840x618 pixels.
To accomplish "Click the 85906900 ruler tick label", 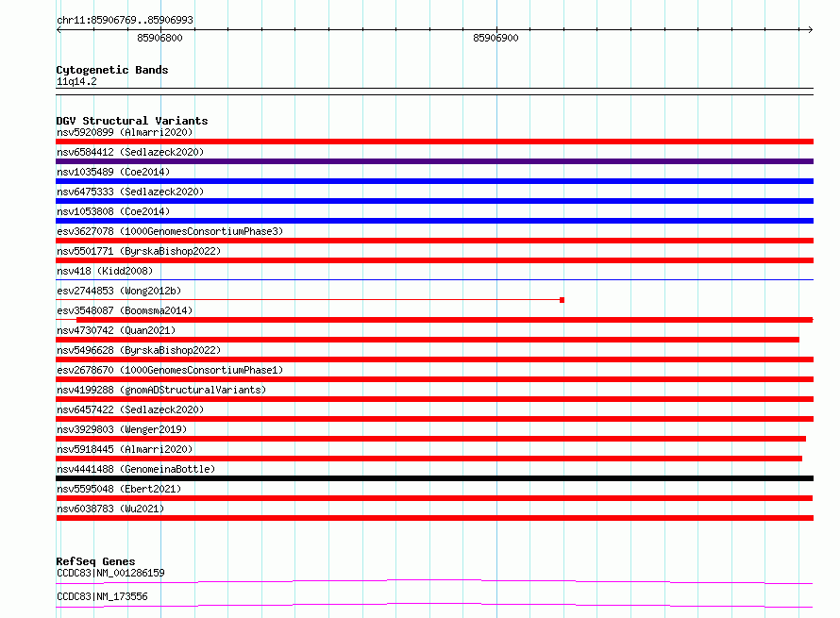I will pyautogui.click(x=496, y=38).
